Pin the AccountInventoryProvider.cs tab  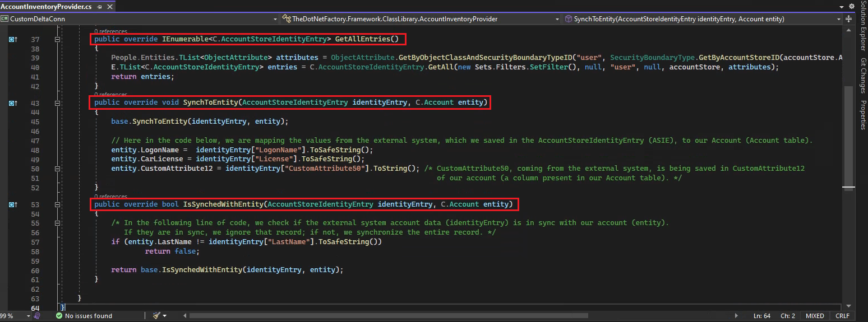click(x=100, y=7)
